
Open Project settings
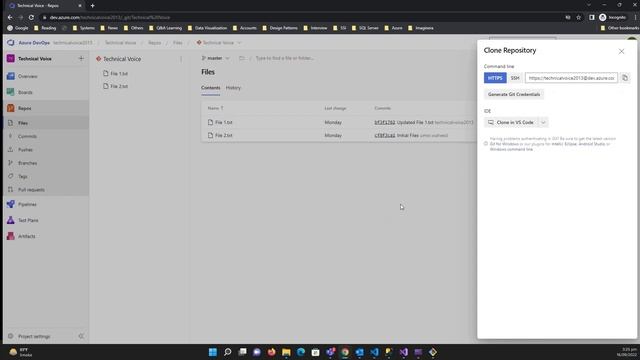34,336
